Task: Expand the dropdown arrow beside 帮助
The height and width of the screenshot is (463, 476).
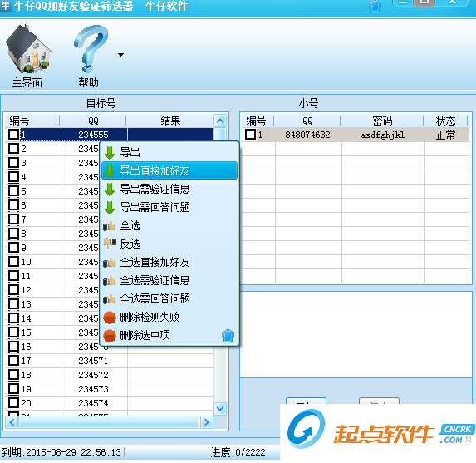Action: click(x=120, y=55)
